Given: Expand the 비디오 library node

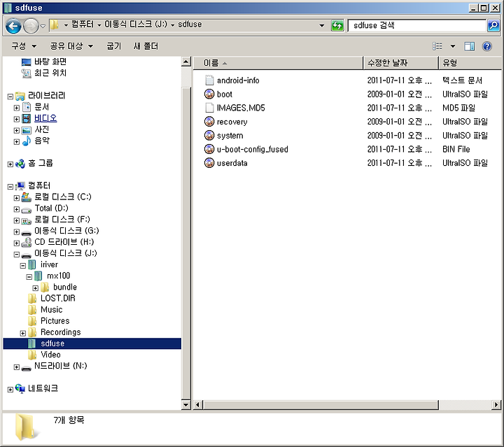Looking at the screenshot, I should coord(16,119).
